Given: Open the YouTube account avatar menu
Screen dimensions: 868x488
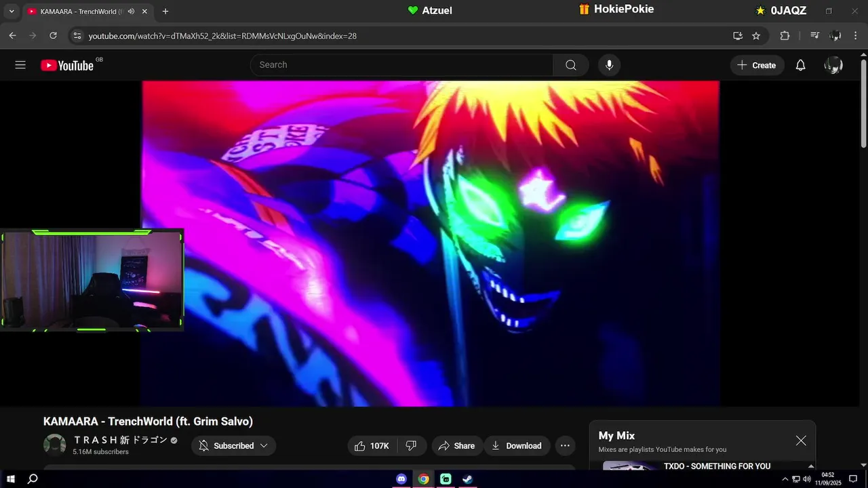Looking at the screenshot, I should pos(833,65).
